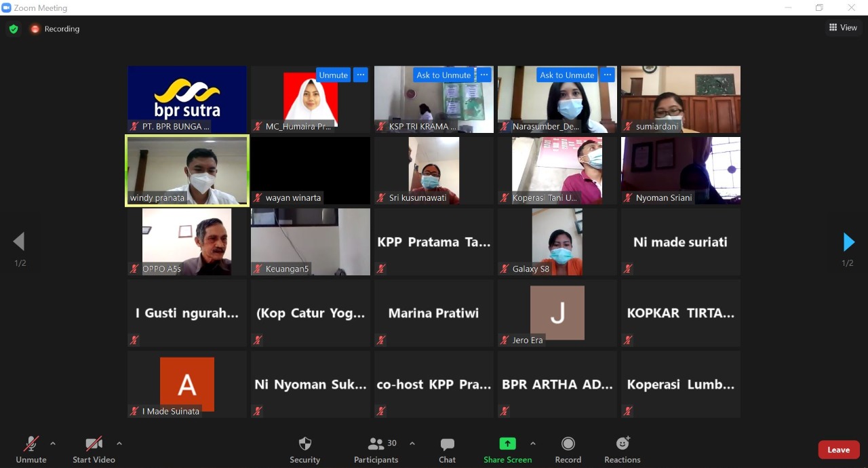Image resolution: width=868 pixels, height=468 pixels.
Task: Expand video options arrow beside Start Video
Action: coord(119,444)
